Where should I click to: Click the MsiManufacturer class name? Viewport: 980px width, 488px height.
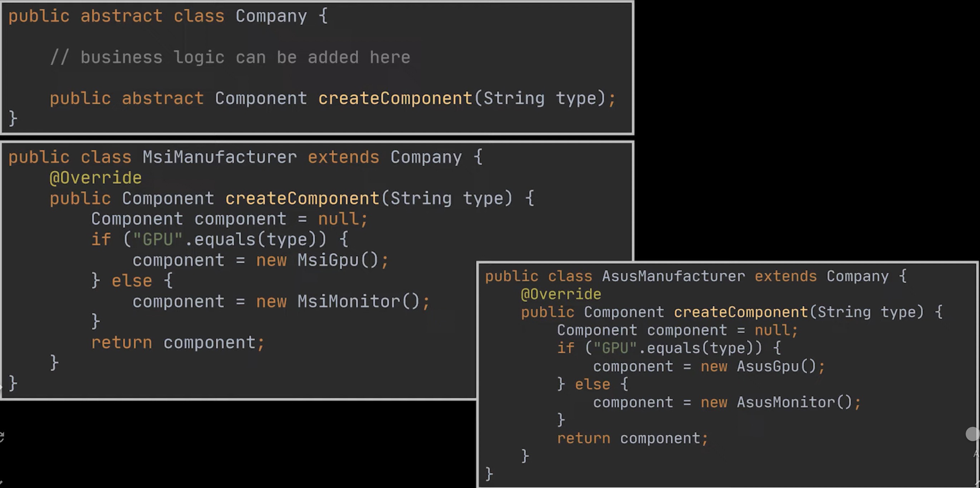[x=220, y=157]
